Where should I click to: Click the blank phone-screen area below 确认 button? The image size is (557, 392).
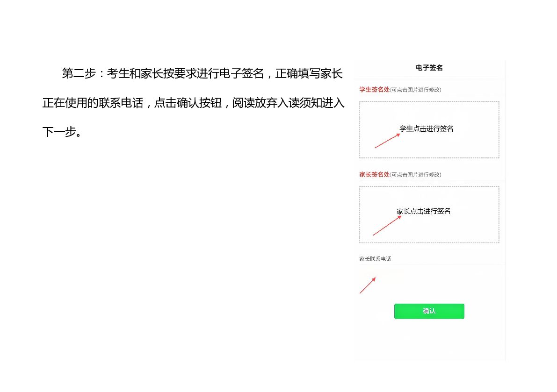429,341
